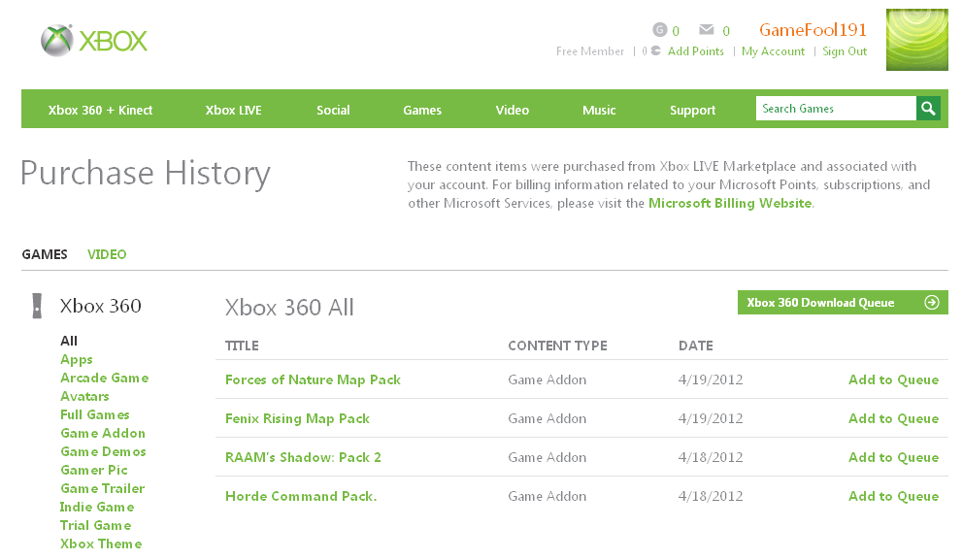This screenshot has width=962, height=560.
Task: Filter by Trial Game
Action: [96, 525]
